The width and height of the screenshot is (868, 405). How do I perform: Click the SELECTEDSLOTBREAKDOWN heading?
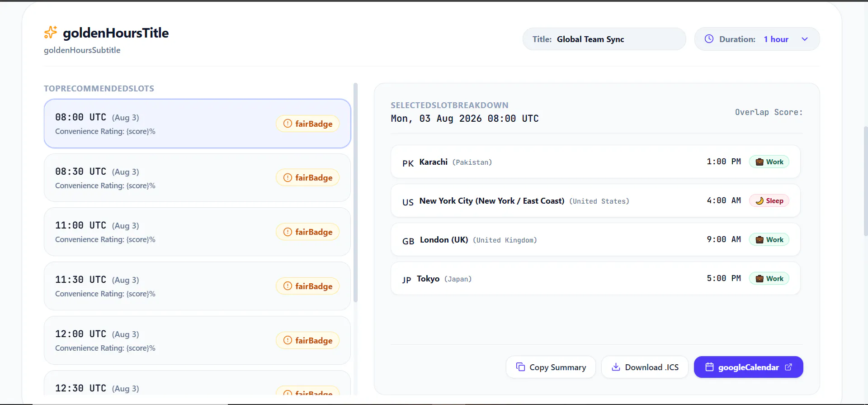[449, 105]
